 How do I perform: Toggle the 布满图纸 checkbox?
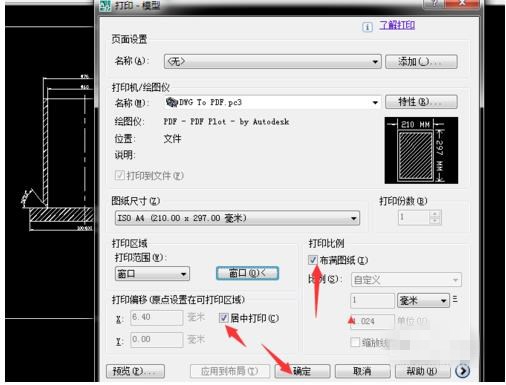click(313, 260)
